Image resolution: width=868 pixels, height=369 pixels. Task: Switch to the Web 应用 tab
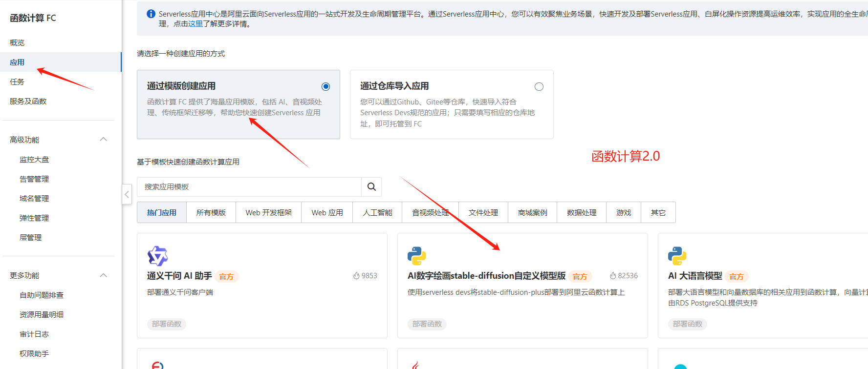coord(327,212)
